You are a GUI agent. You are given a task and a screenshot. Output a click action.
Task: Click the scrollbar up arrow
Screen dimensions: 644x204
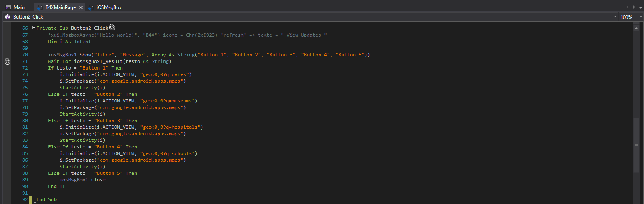pyautogui.click(x=636, y=27)
